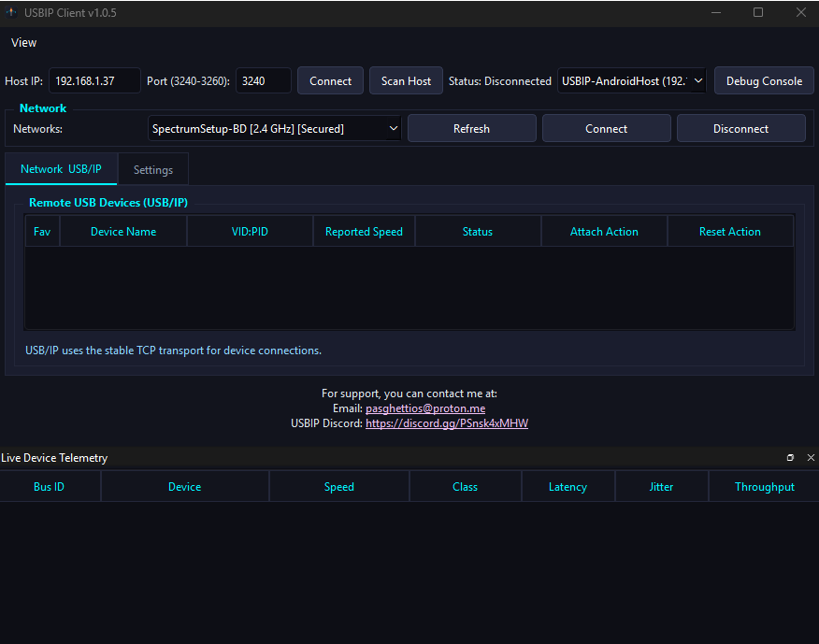The height and width of the screenshot is (644, 819).
Task: Click the Scan Host button
Action: point(406,81)
